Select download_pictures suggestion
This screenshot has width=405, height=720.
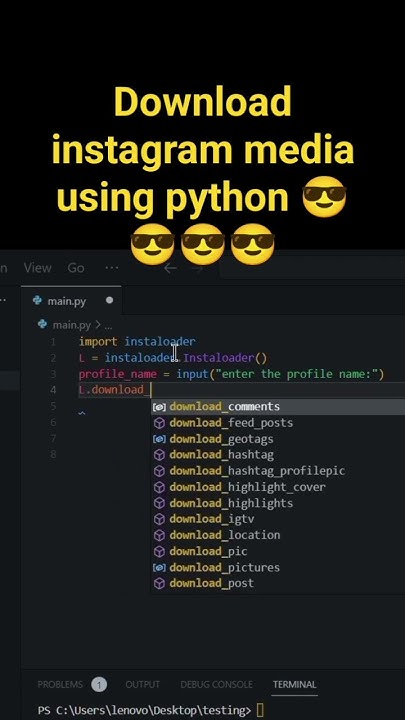(x=278, y=568)
